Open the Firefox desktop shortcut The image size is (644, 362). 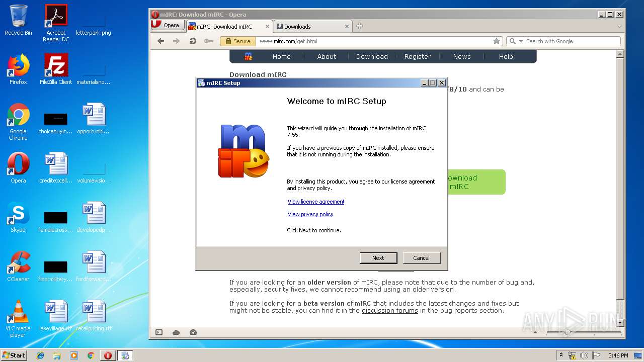(18, 69)
